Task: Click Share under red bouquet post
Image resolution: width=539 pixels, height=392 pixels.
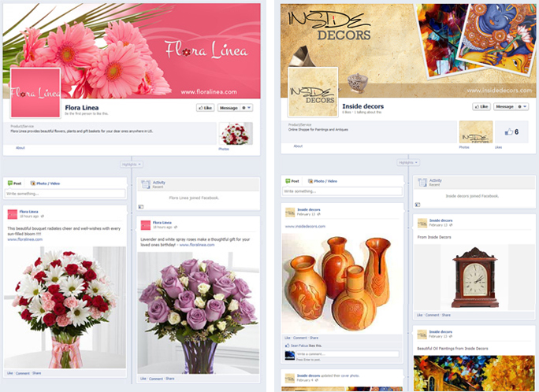Action: point(37,373)
